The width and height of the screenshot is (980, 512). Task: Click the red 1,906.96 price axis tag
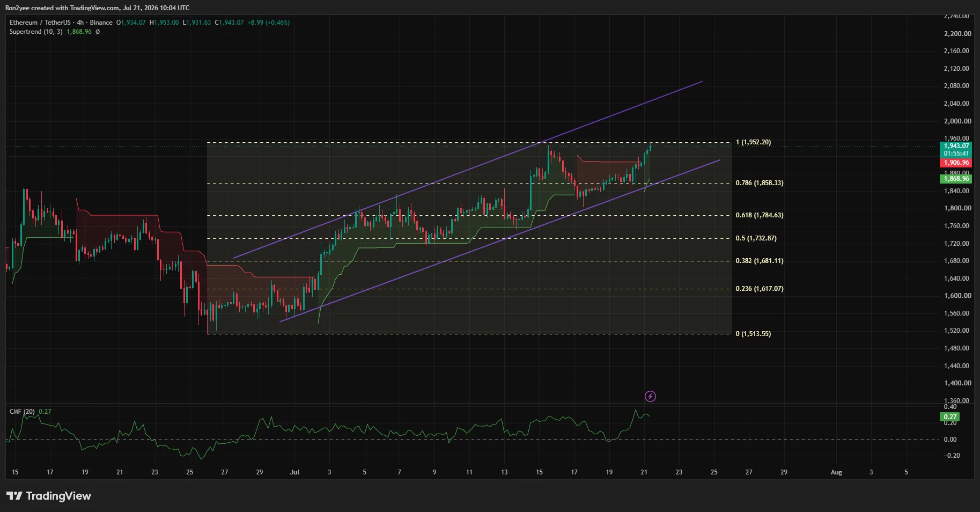click(x=956, y=163)
